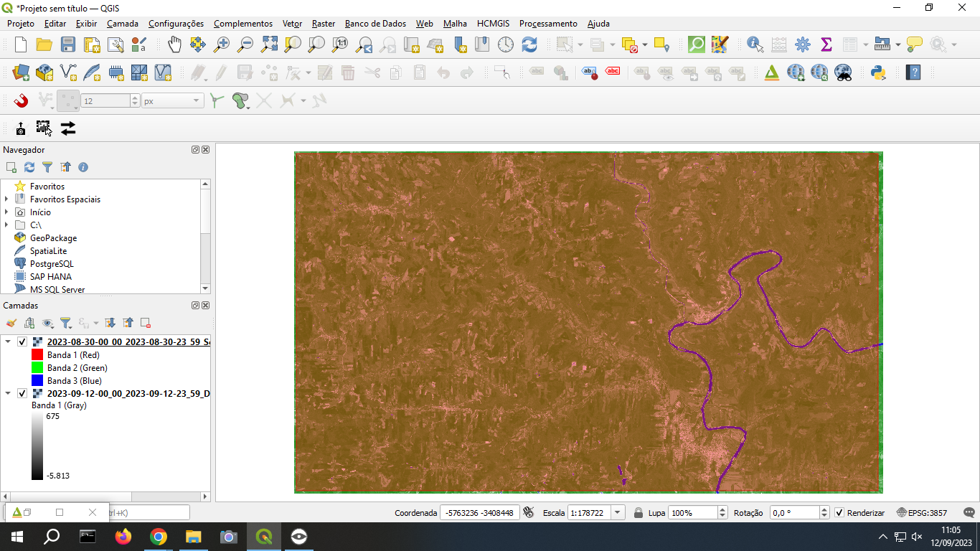
Task: Open the Python console icon
Action: 877,72
